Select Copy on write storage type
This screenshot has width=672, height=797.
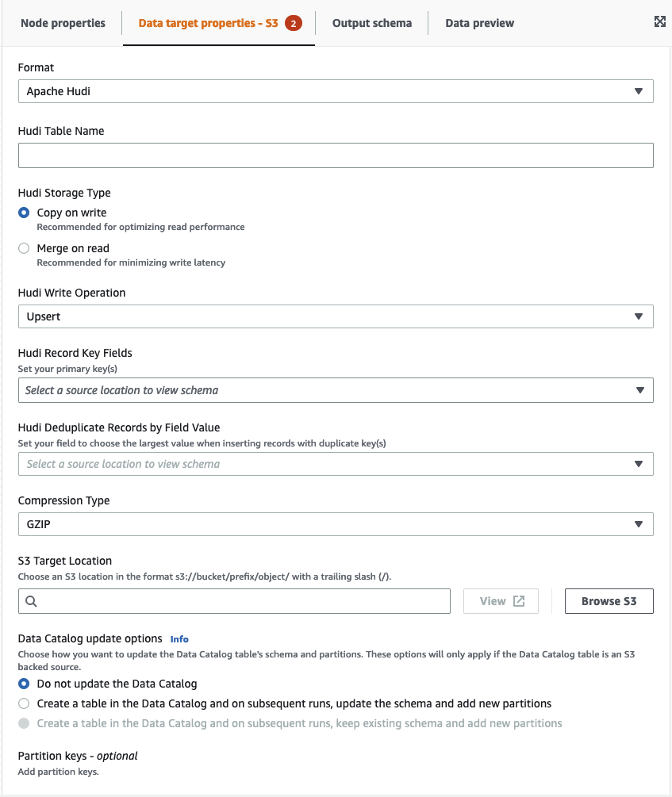(24, 213)
